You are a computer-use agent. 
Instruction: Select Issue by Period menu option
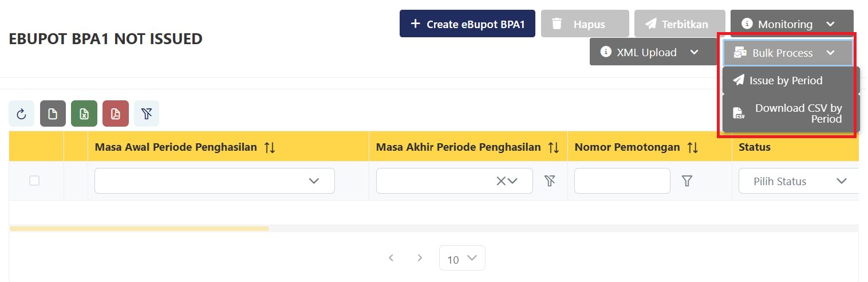click(786, 81)
